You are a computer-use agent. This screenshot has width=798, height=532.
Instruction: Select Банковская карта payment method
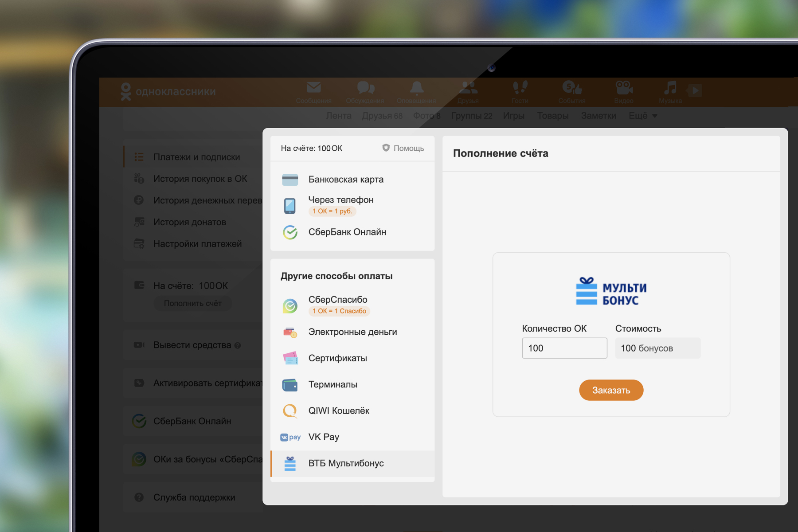(352, 180)
